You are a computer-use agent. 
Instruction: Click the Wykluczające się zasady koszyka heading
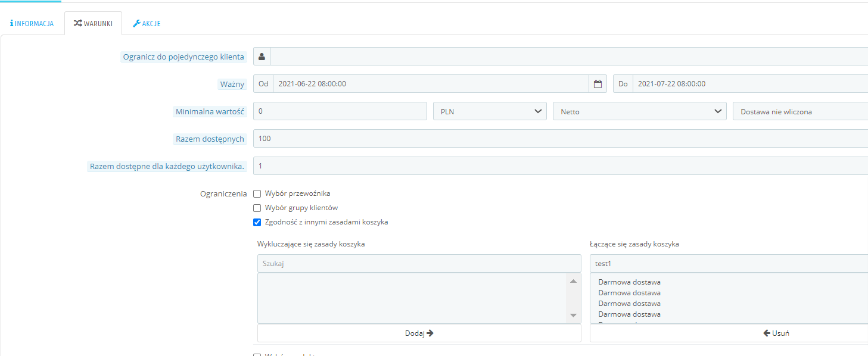pos(311,244)
